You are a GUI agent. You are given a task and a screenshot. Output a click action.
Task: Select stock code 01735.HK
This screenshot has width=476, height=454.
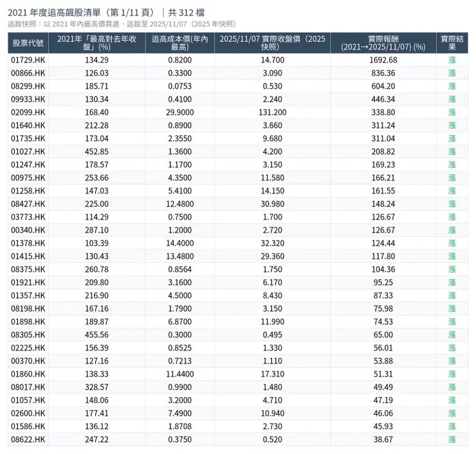28,138
